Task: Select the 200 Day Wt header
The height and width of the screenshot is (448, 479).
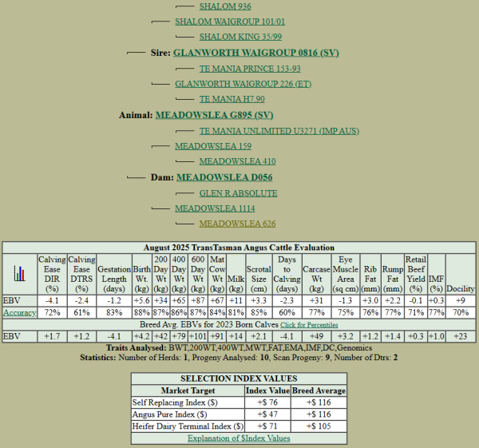Action: tap(160, 274)
